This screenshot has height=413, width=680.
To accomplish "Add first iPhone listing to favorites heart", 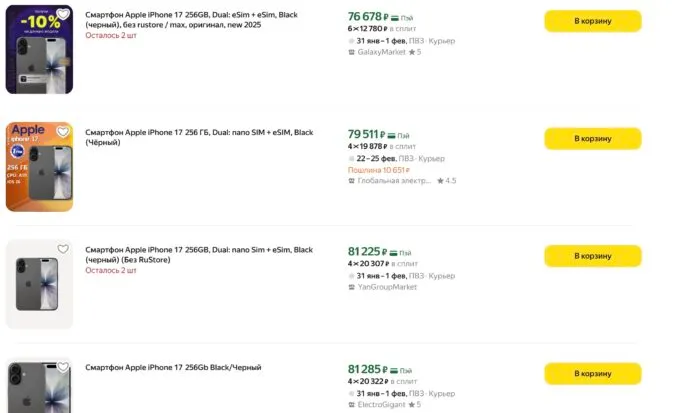I will pyautogui.click(x=63, y=14).
